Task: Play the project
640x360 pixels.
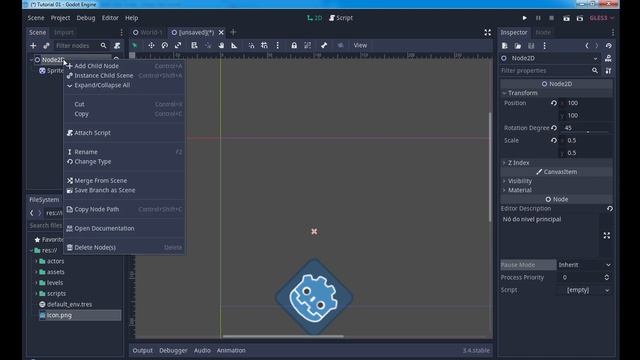Action: (x=524, y=18)
